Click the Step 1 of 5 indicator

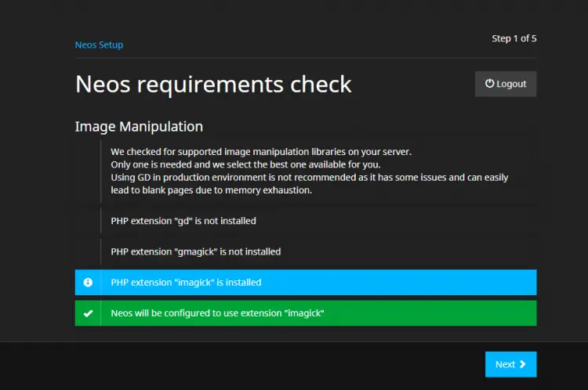pyautogui.click(x=514, y=38)
